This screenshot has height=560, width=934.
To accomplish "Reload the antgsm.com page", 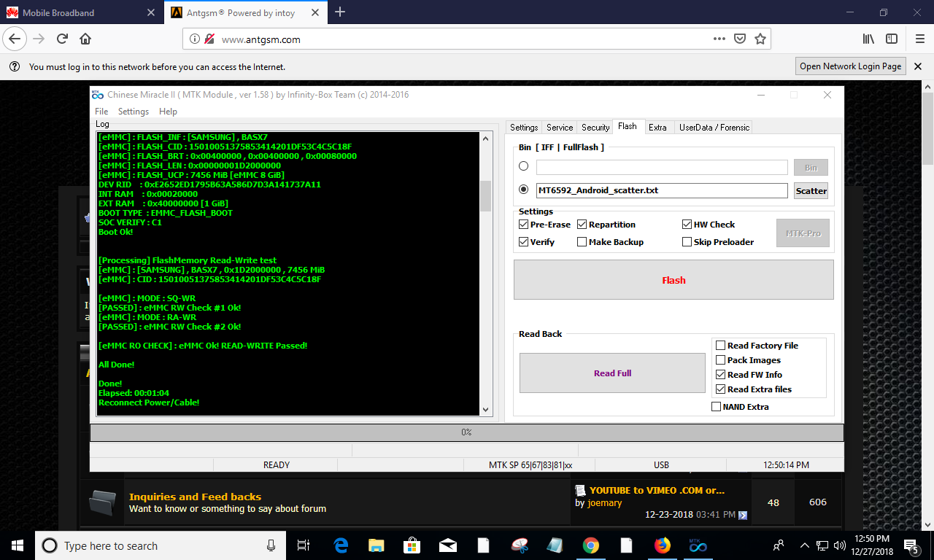I will (62, 39).
